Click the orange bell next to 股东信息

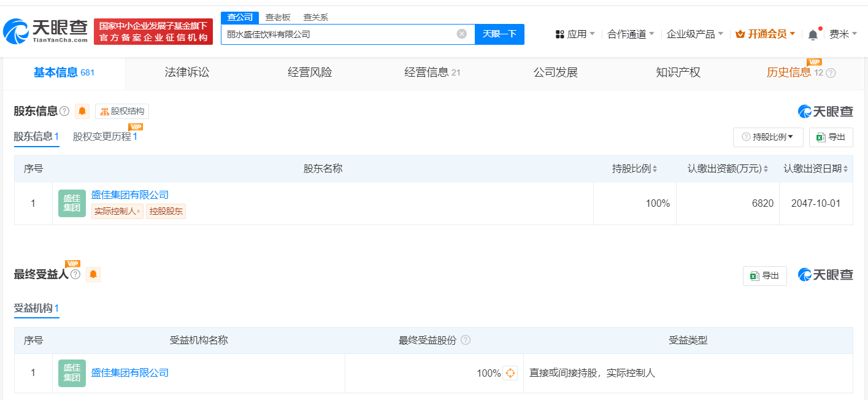pos(82,111)
